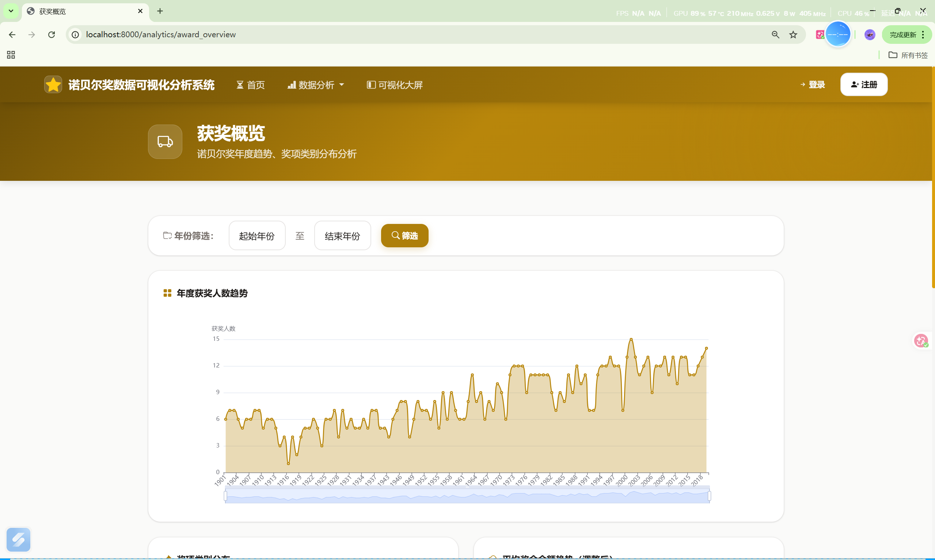
Task: Open Chrome's three-dot menu
Action: (x=923, y=35)
